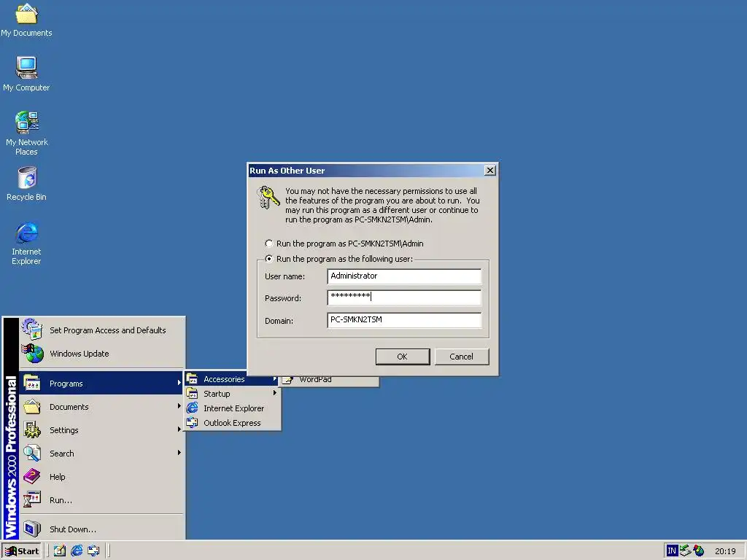This screenshot has width=747, height=560.
Task: Launch Outlook Express from the quick launch bar
Action: 93,551
